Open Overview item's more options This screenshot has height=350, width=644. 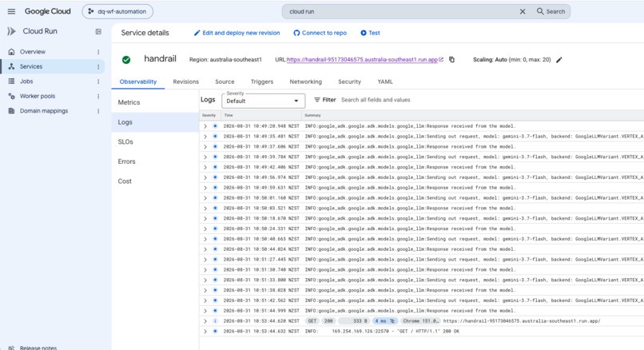[x=98, y=52]
